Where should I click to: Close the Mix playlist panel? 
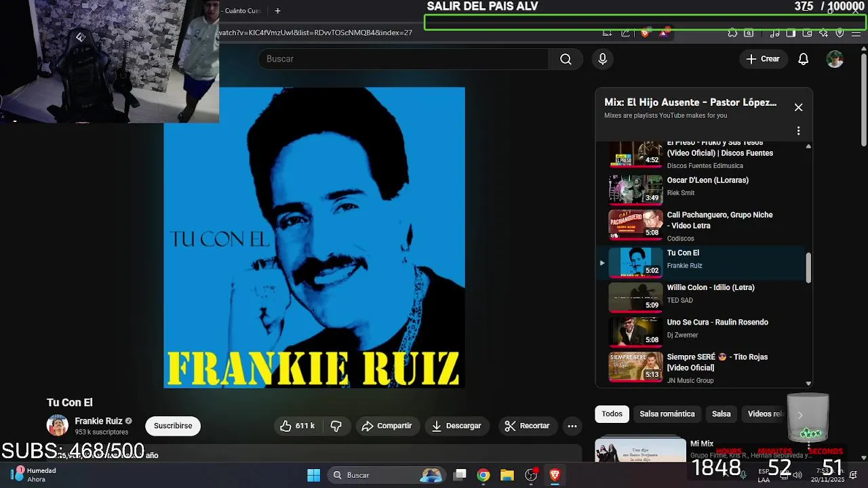798,107
